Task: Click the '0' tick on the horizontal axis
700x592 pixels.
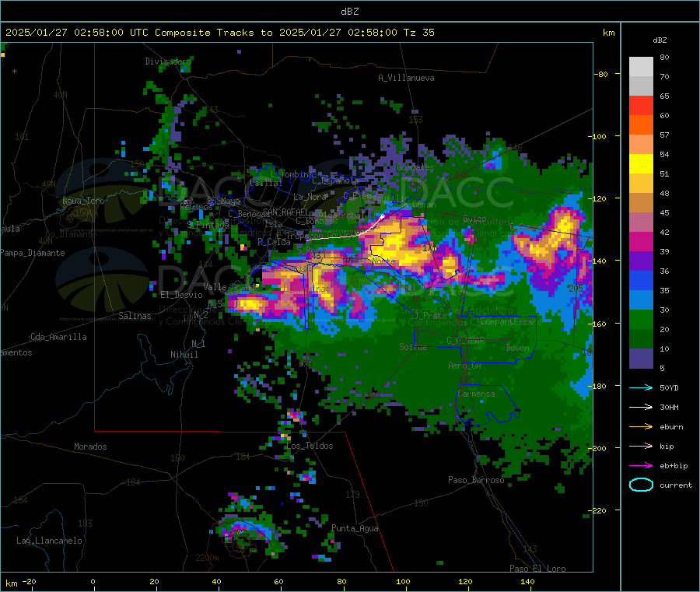Action: tap(93, 581)
